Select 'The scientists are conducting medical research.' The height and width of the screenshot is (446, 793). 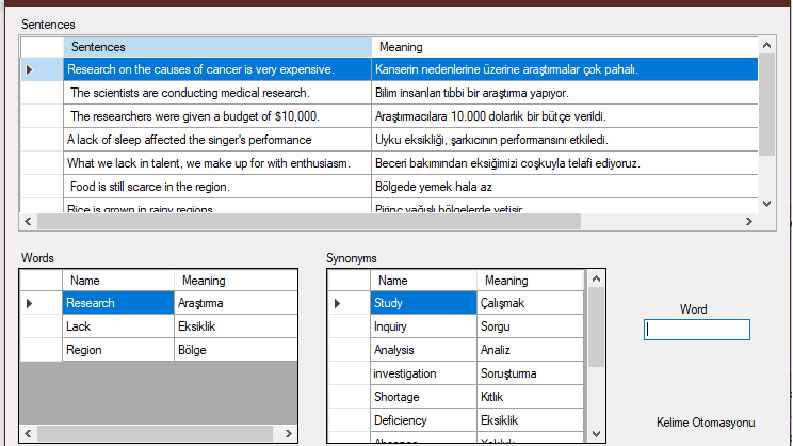217,93
